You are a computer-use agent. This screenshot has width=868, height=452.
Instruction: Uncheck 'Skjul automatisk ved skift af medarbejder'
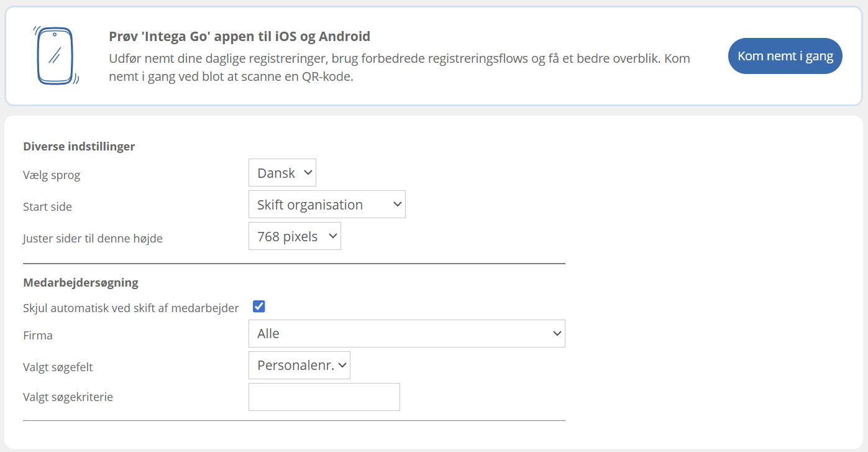[259, 307]
